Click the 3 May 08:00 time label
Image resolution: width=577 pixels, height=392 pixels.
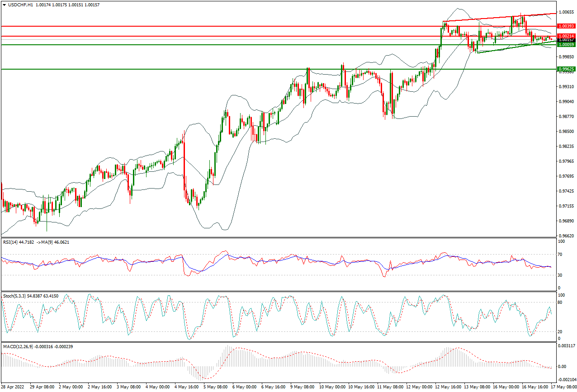tap(128, 387)
